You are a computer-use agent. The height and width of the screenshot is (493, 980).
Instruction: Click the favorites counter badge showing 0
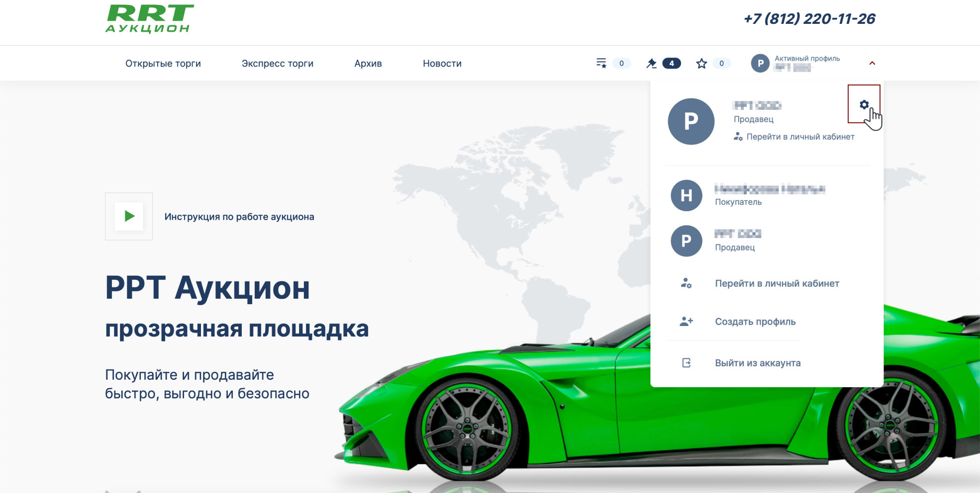pyautogui.click(x=721, y=63)
